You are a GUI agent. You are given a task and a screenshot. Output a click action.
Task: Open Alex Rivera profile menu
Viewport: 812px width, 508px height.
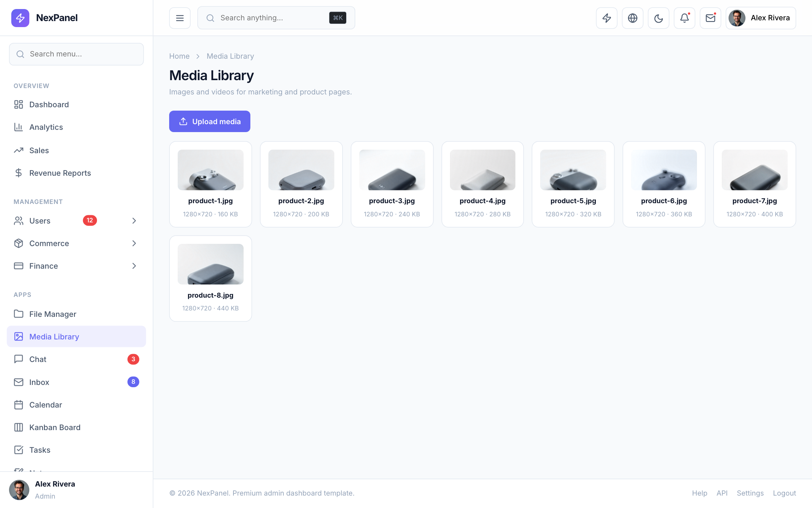tap(760, 18)
